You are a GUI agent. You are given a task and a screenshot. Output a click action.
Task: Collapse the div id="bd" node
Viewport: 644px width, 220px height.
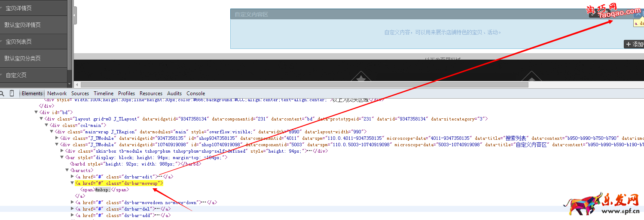click(36, 112)
